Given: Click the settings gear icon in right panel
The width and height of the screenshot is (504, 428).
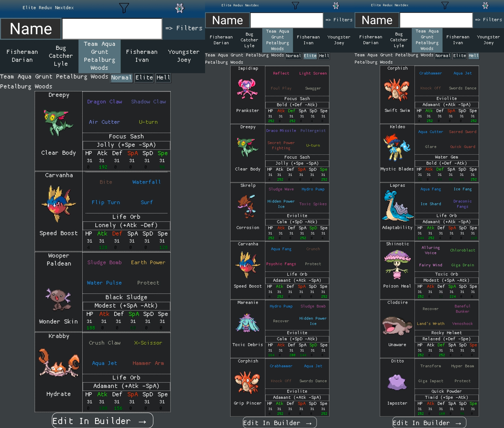Looking at the screenshot, I should [x=485, y=5].
